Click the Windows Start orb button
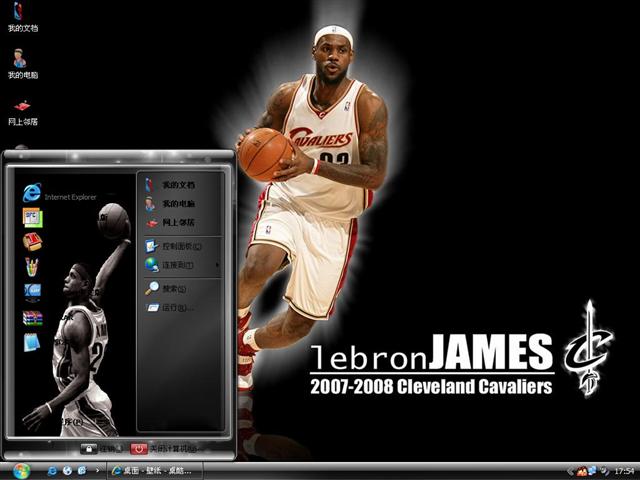The height and width of the screenshot is (480, 640). point(21,471)
